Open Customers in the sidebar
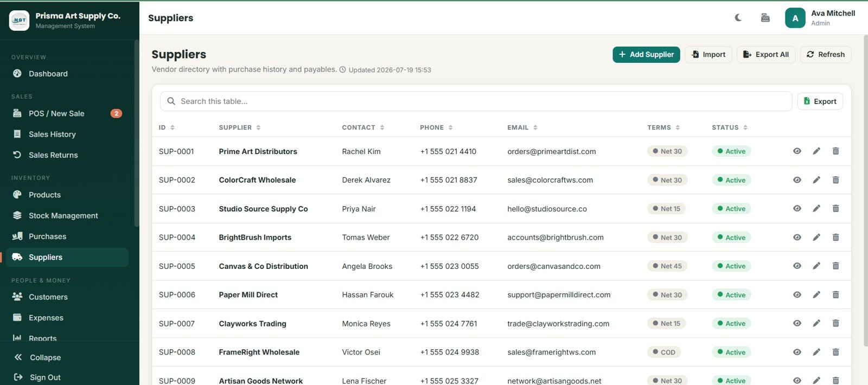Image resolution: width=868 pixels, height=385 pixels. (x=67, y=297)
